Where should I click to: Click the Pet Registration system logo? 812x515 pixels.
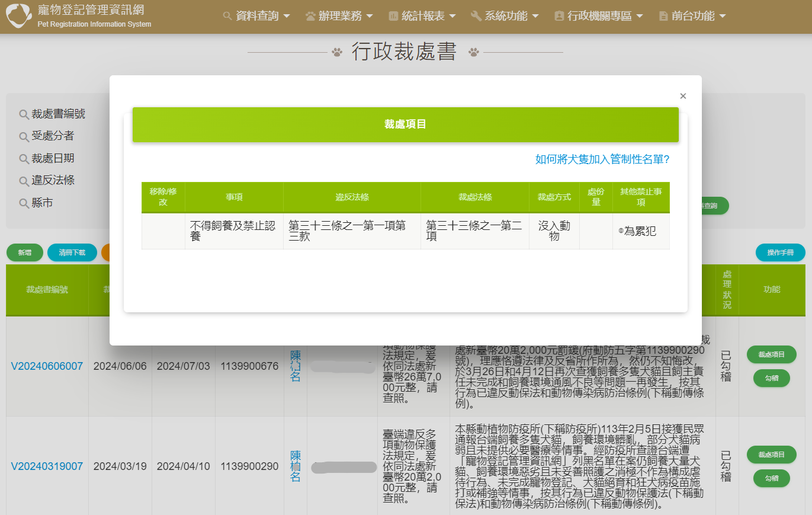[x=19, y=17]
